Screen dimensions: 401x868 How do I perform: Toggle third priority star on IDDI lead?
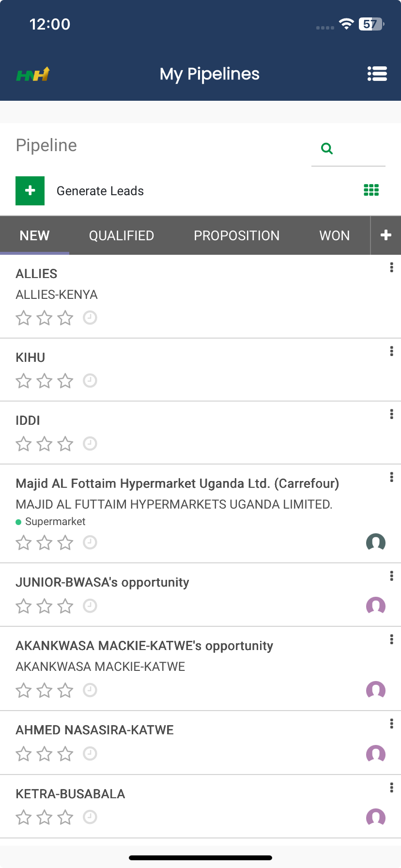pyautogui.click(x=65, y=444)
